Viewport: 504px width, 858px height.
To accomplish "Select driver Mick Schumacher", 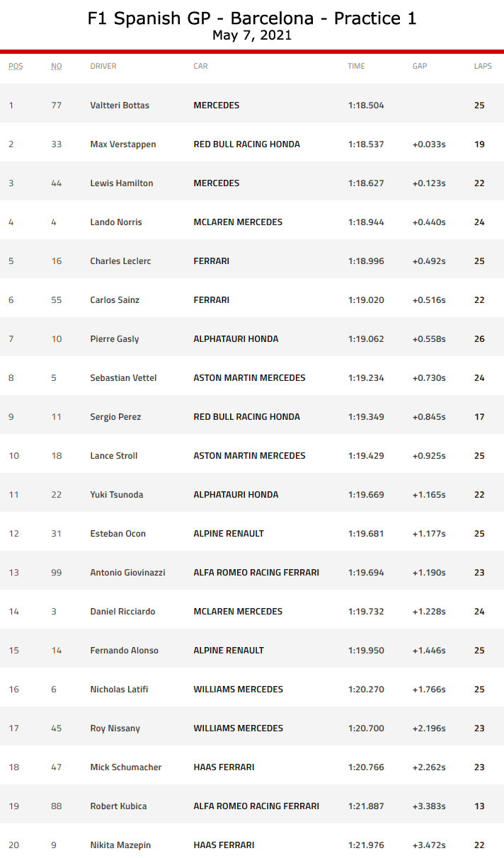I will (x=126, y=767).
